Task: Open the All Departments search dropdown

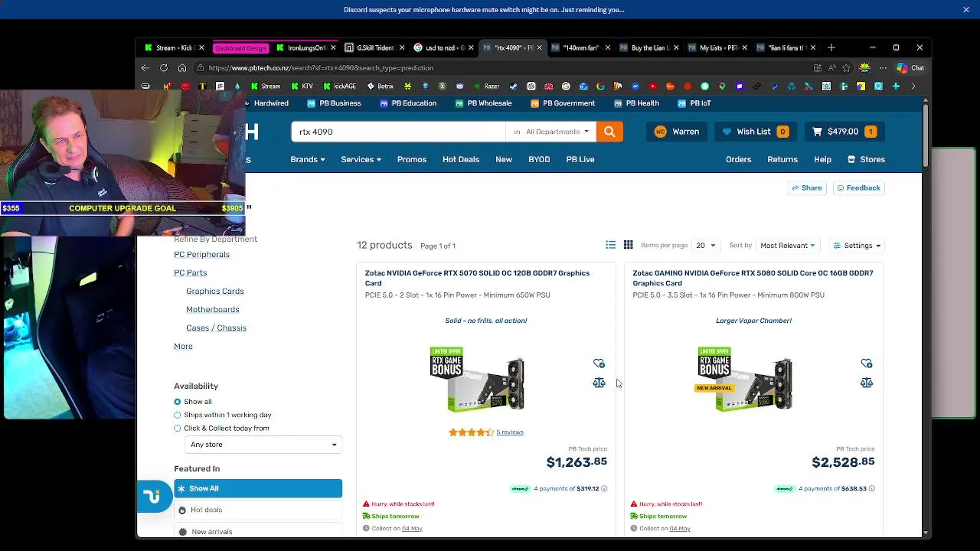Action: [x=551, y=132]
